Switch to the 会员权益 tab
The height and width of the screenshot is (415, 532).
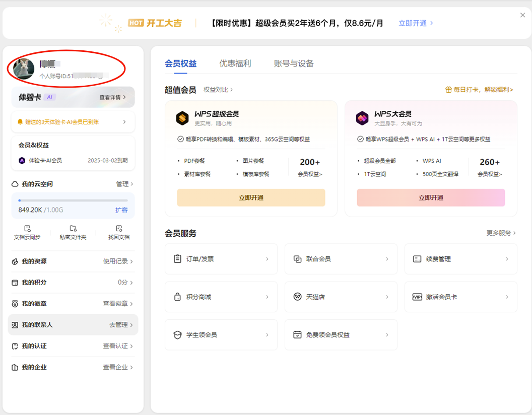[180, 63]
